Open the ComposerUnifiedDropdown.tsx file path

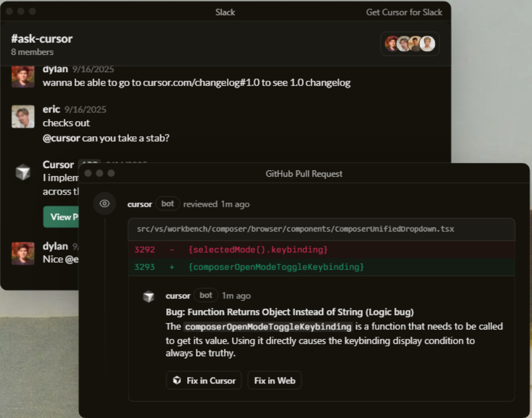(x=295, y=229)
